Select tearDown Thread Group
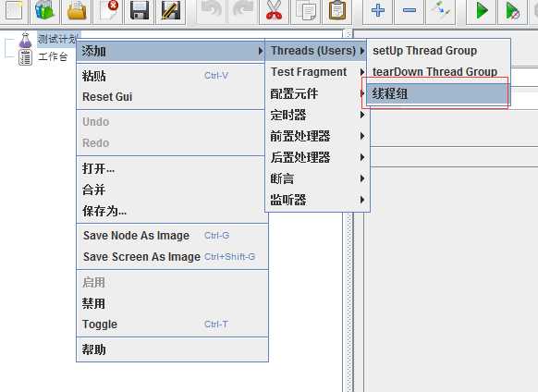 click(438, 72)
